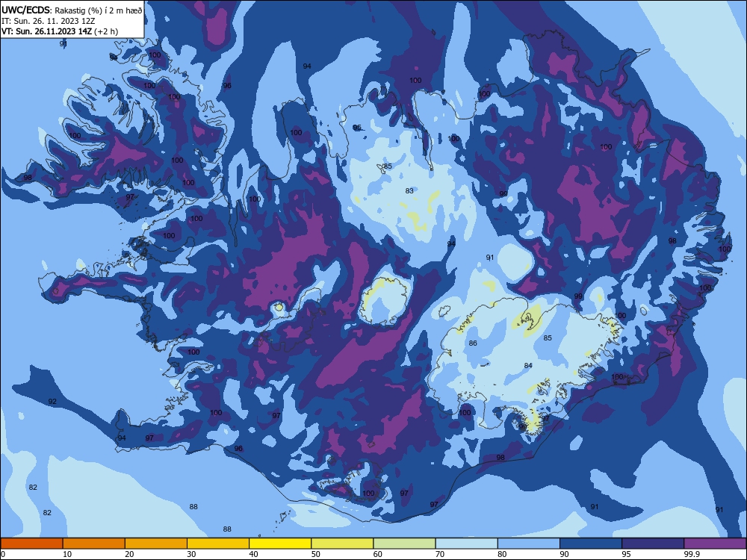Image resolution: width=747 pixels, height=560 pixels.
Task: Click the legend tick label '90'
Action: (565, 554)
